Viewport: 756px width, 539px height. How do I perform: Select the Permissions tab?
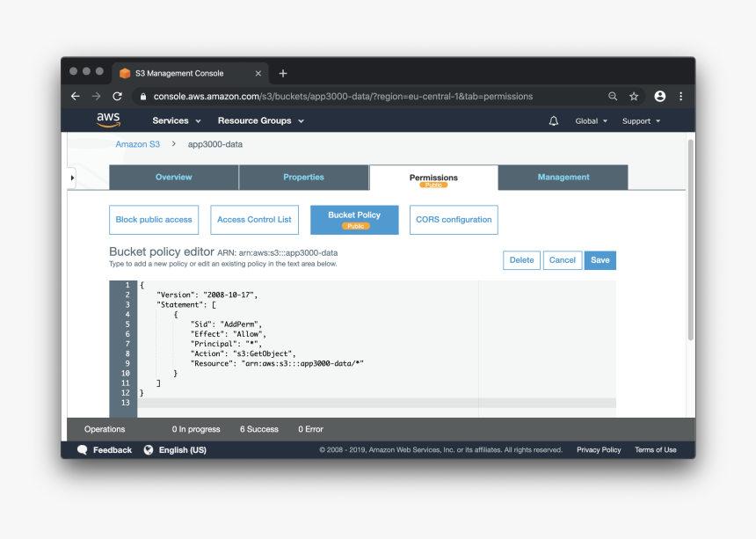(433, 178)
